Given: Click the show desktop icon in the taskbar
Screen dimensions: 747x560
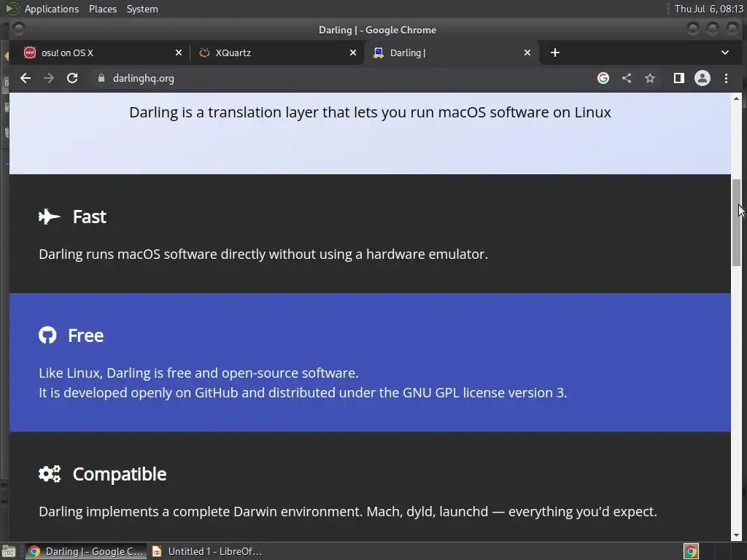Looking at the screenshot, I should (x=9, y=551).
